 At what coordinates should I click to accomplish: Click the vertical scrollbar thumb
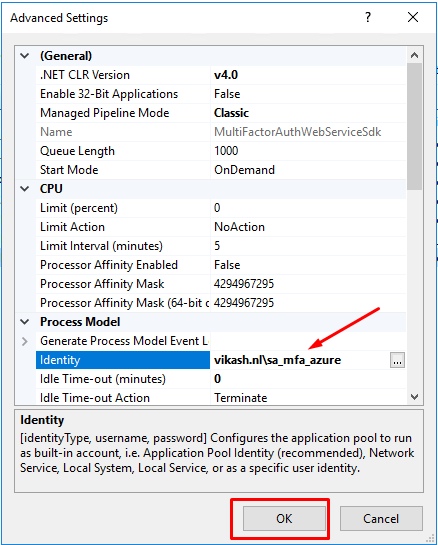[414, 127]
